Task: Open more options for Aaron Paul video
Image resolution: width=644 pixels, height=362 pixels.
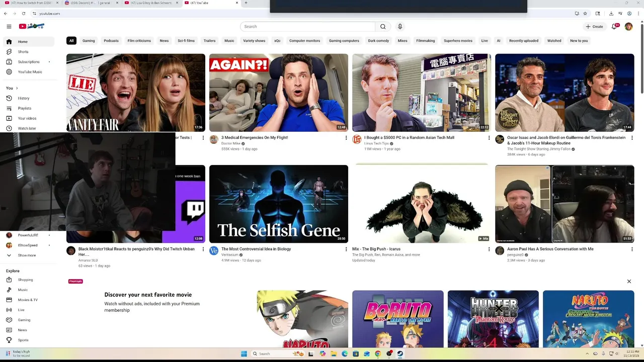Action: pyautogui.click(x=632, y=249)
